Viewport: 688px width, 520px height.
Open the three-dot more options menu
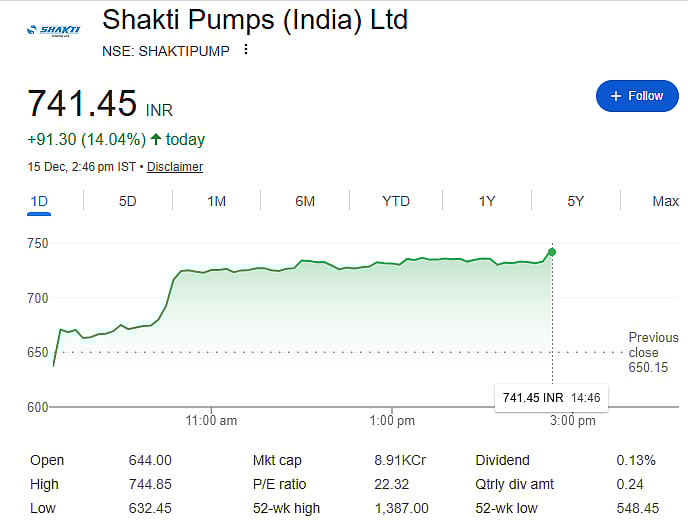tap(246, 50)
